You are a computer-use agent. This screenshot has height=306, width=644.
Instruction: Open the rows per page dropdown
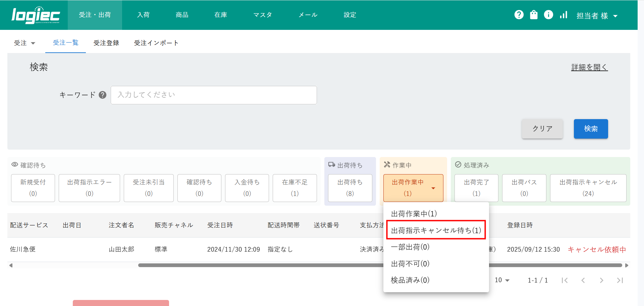502,280
